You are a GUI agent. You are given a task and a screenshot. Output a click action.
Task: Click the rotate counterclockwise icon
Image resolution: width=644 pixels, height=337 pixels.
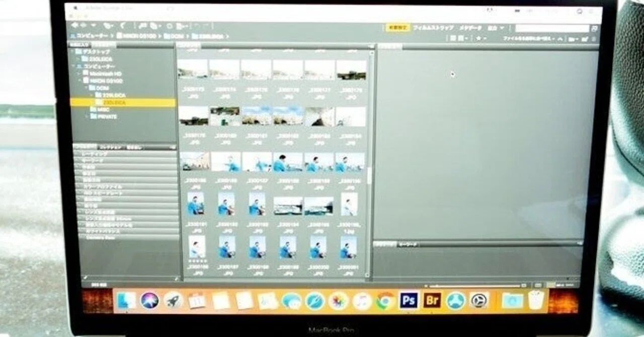coord(198,26)
